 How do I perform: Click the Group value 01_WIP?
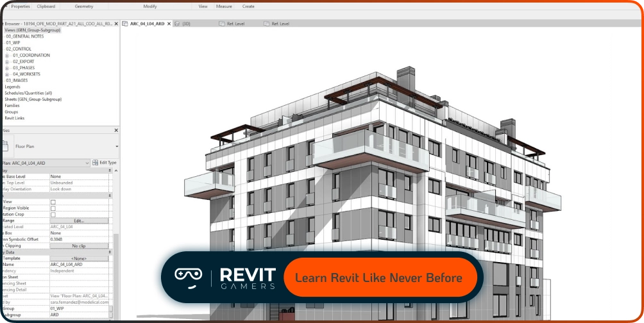pos(79,309)
